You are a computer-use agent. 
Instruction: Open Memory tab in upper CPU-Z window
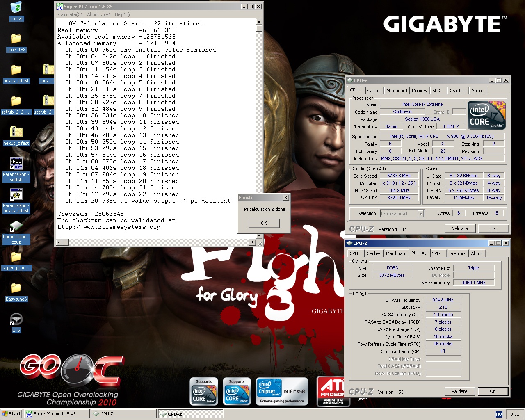tap(420, 91)
